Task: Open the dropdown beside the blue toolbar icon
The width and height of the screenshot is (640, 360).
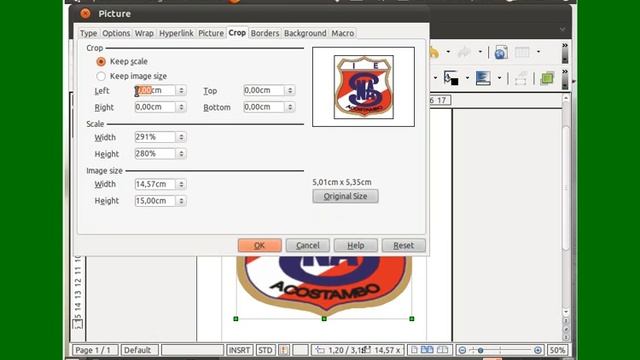Action: click(x=499, y=78)
